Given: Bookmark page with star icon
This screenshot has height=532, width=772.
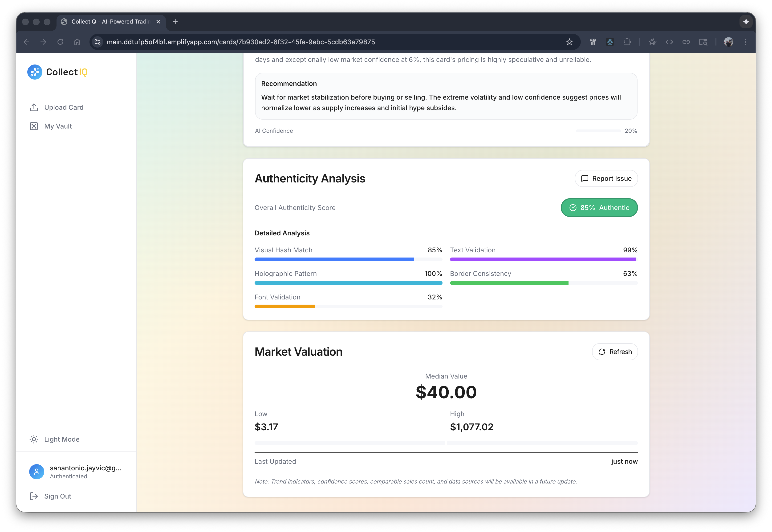Looking at the screenshot, I should coord(569,42).
